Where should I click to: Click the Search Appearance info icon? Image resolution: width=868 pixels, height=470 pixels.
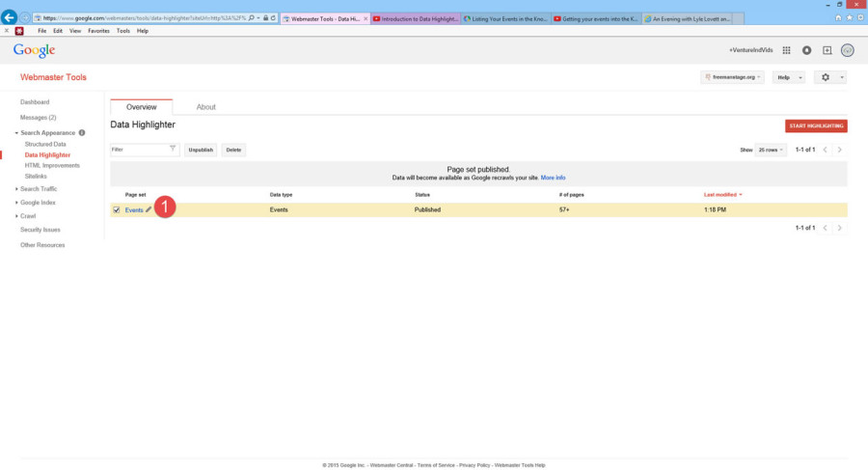point(82,132)
